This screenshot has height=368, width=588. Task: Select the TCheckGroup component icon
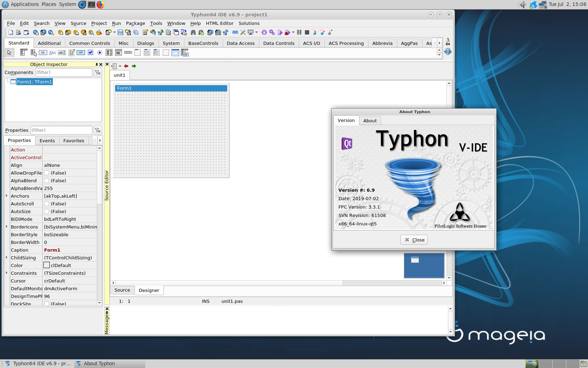(x=156, y=53)
